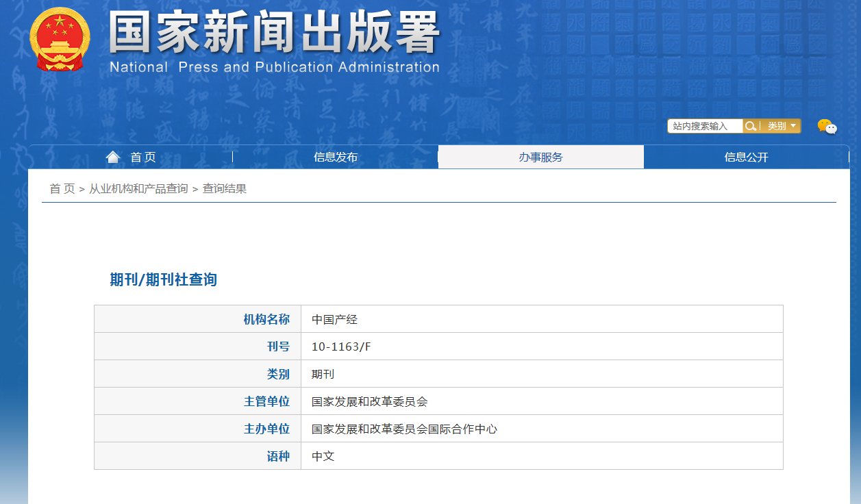Open the 信息公开 tab
Viewport: 861px width, 504px height.
(x=746, y=157)
